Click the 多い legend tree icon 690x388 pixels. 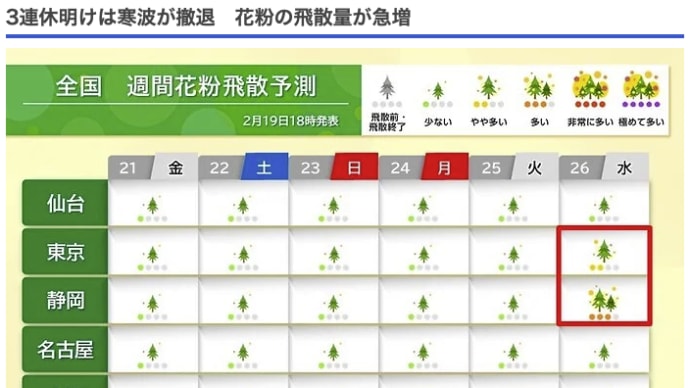click(540, 91)
